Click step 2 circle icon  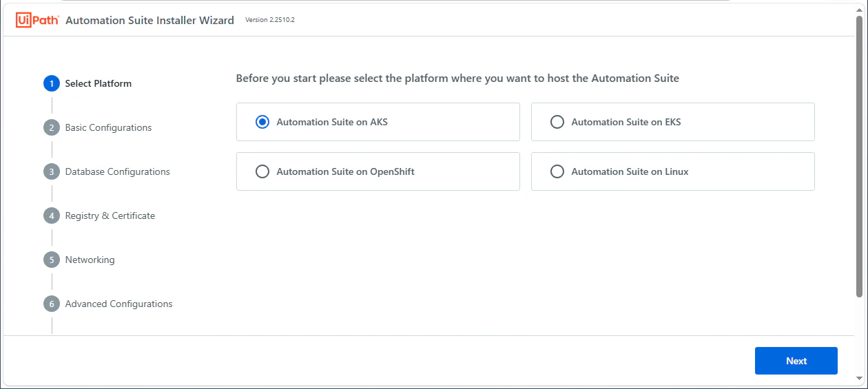pos(52,127)
